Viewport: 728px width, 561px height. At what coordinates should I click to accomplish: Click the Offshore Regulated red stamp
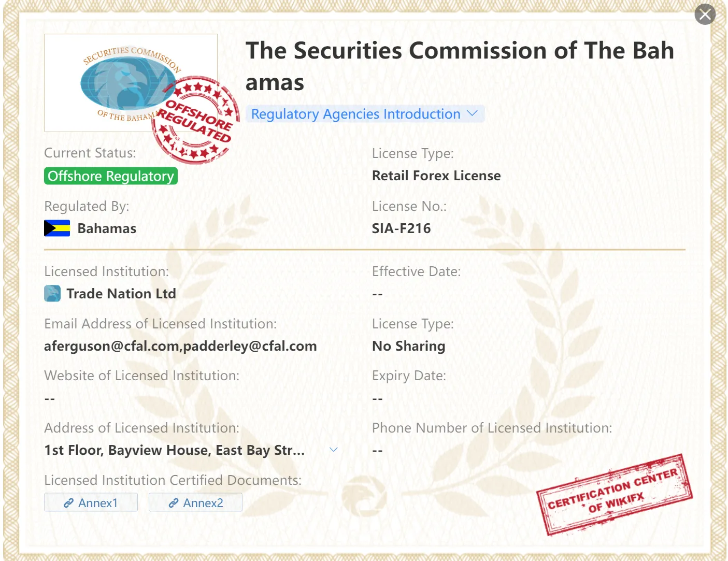click(196, 120)
